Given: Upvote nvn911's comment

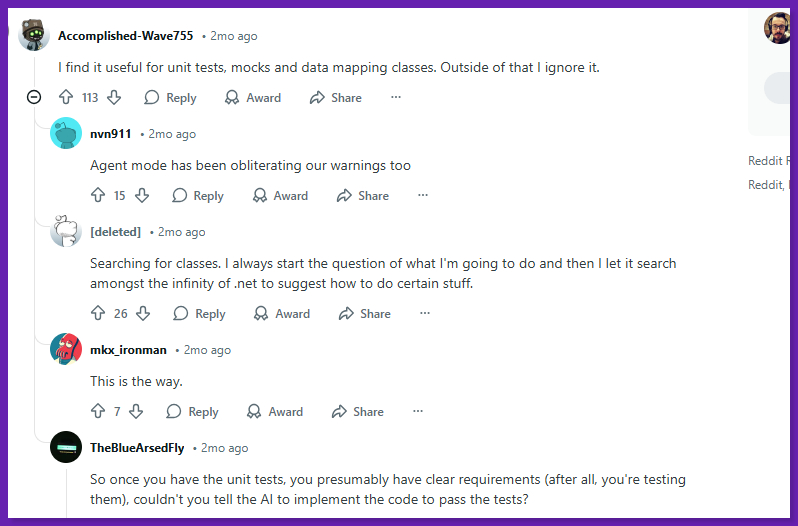Looking at the screenshot, I should [x=98, y=196].
